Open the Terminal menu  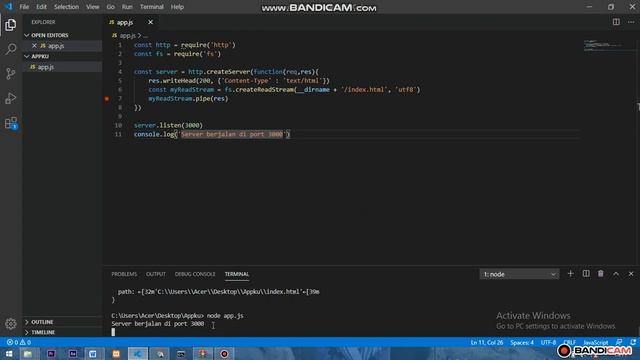pyautogui.click(x=152, y=7)
